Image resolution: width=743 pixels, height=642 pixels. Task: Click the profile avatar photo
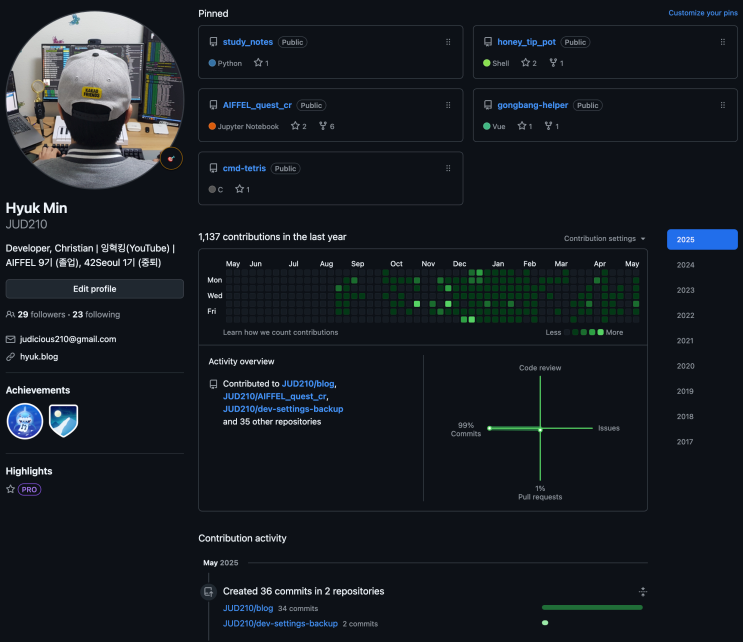click(94, 100)
